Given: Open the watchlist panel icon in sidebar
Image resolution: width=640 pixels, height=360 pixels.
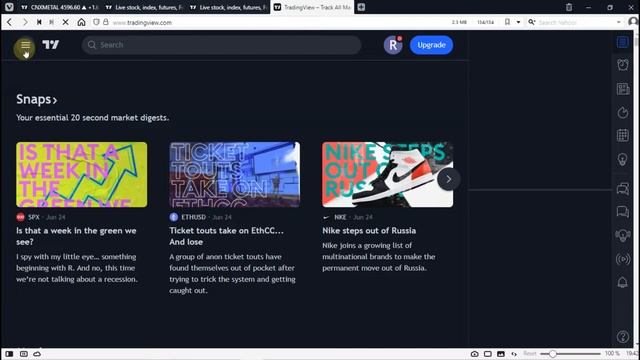Looking at the screenshot, I should (622, 42).
